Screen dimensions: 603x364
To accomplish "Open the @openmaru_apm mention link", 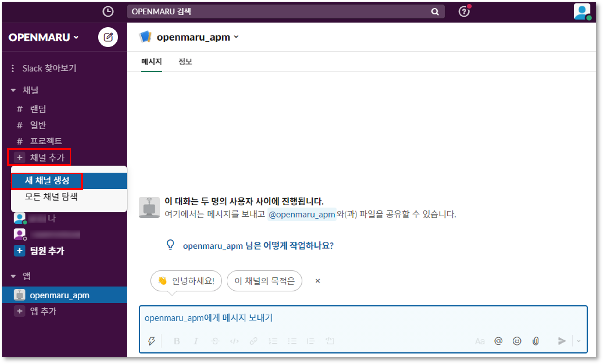I will [x=301, y=215].
